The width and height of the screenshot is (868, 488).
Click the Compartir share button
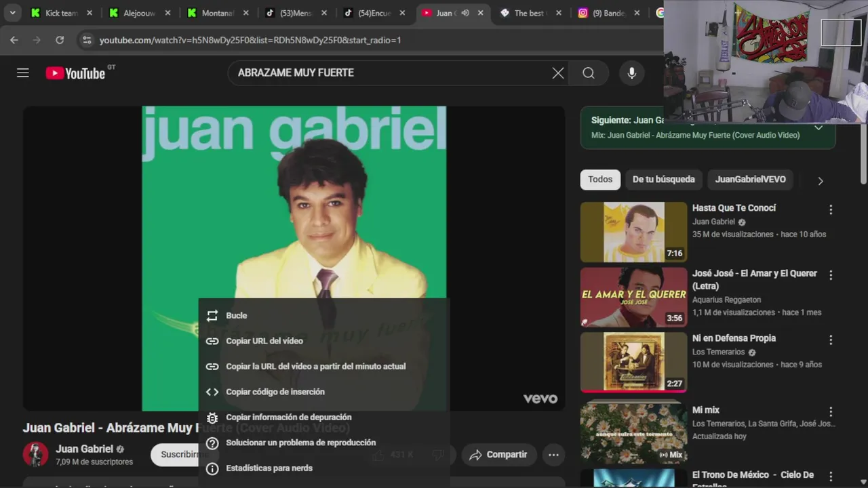(x=499, y=455)
